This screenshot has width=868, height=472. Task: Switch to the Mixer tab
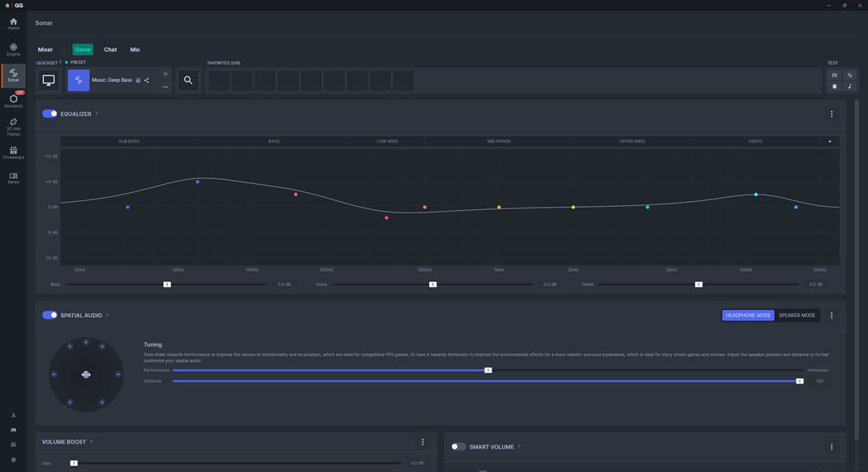(45, 49)
